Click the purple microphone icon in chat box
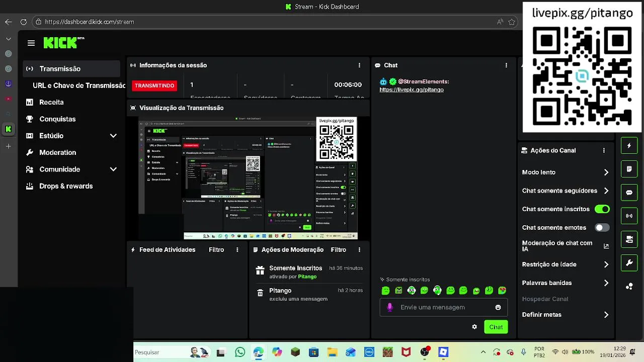 click(x=389, y=307)
